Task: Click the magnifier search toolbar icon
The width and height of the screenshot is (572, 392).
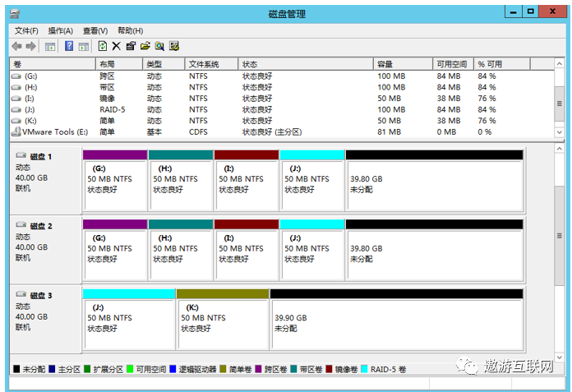Action: (x=159, y=46)
